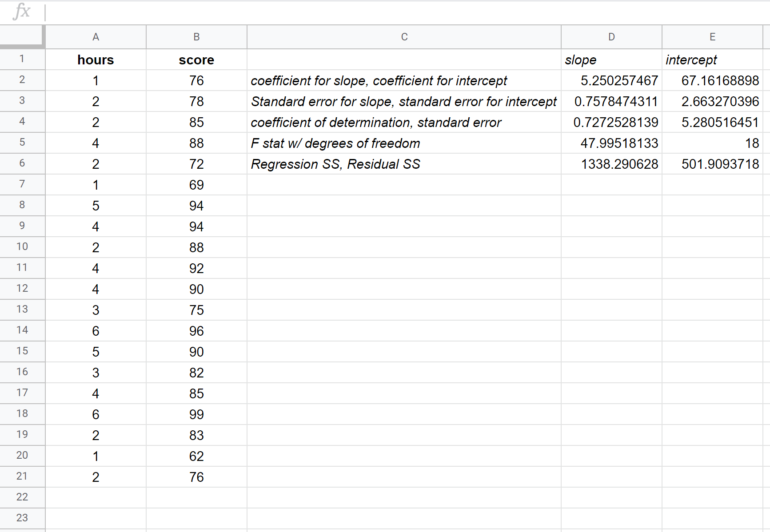Click the 'hours' header cell
Screen dimensions: 770x532
[x=96, y=60]
